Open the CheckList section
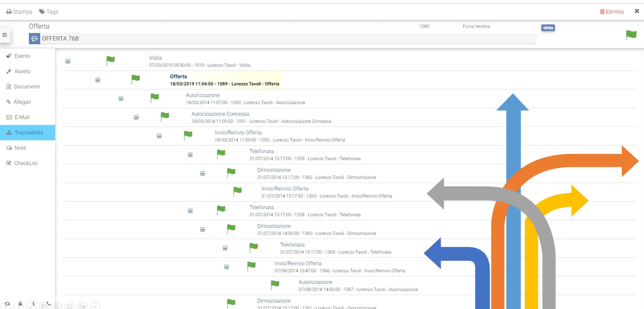 click(26, 163)
